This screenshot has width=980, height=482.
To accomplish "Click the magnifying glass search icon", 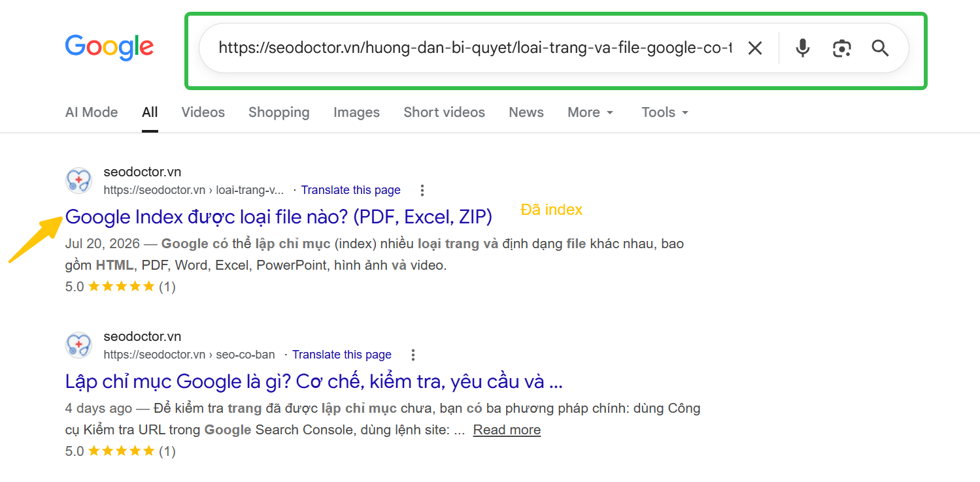I will tap(881, 48).
